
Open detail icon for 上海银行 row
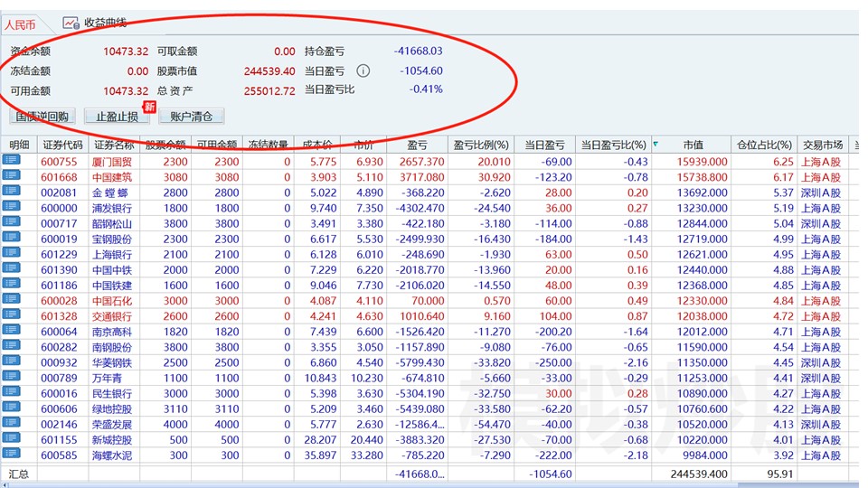(11, 253)
